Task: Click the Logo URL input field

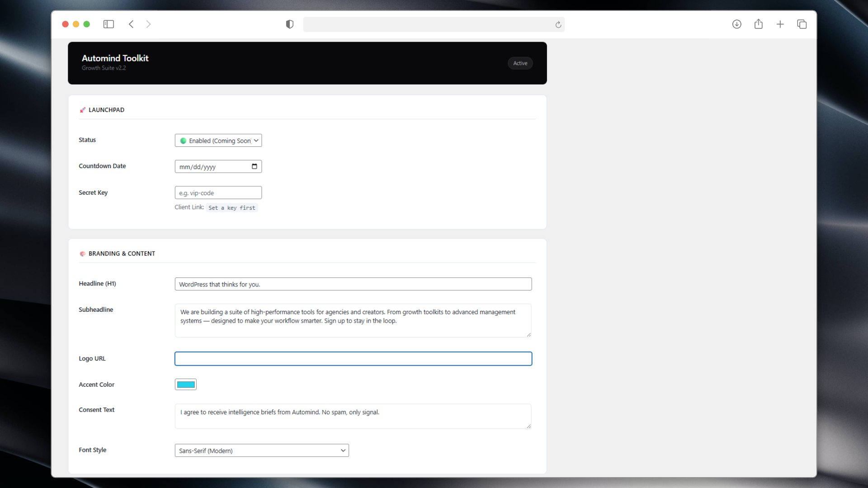Action: pyautogui.click(x=353, y=359)
